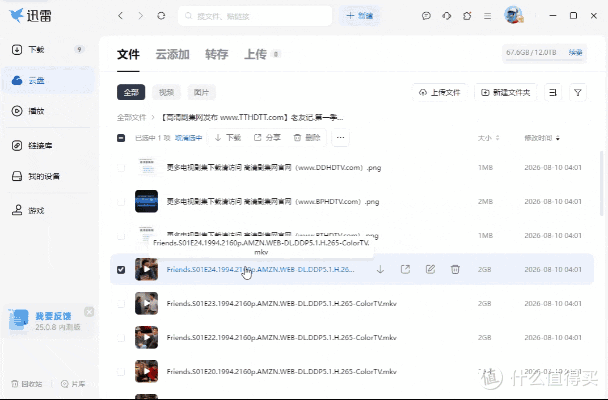The height and width of the screenshot is (400, 608).
Task: Sort files by 大小 size column
Action: click(x=488, y=138)
